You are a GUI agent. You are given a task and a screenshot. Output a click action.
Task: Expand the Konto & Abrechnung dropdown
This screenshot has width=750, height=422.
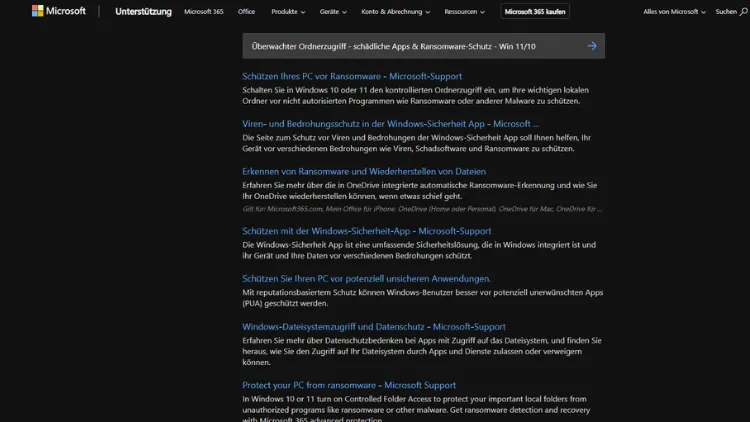click(395, 11)
